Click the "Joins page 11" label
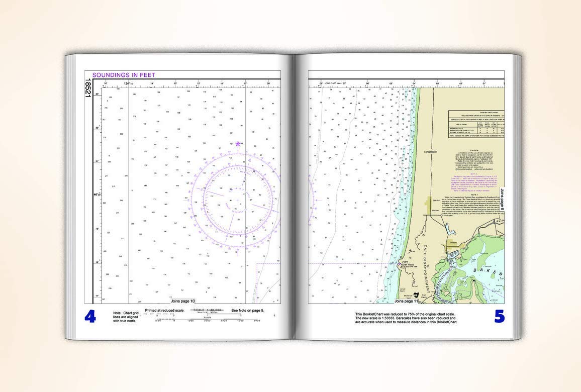Image resolution: width=581 pixels, height=392 pixels. click(x=407, y=301)
